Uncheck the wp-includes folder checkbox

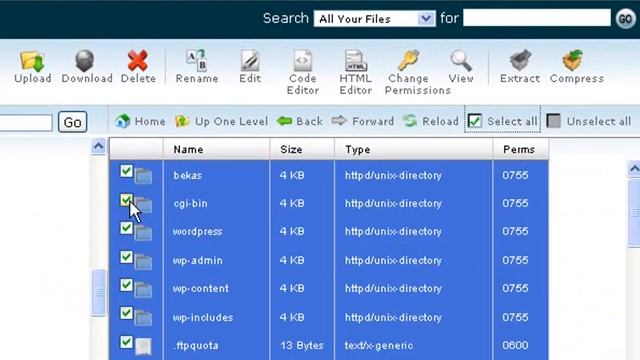pyautogui.click(x=127, y=313)
